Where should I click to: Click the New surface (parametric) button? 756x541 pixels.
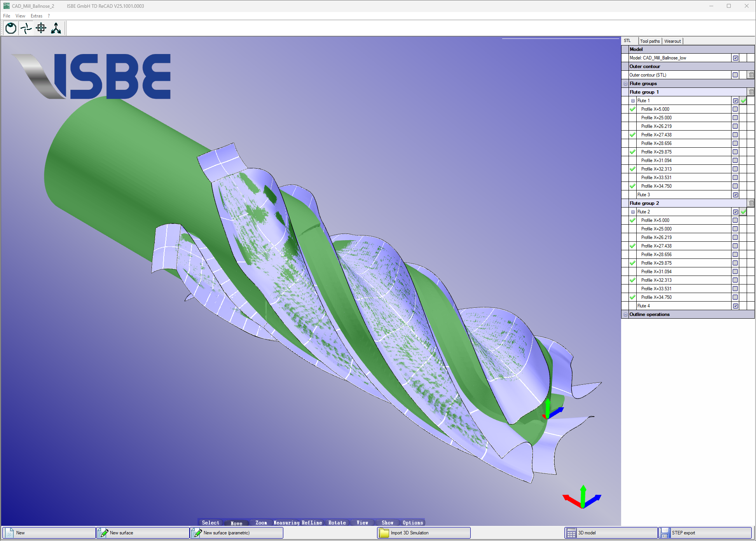tap(236, 532)
